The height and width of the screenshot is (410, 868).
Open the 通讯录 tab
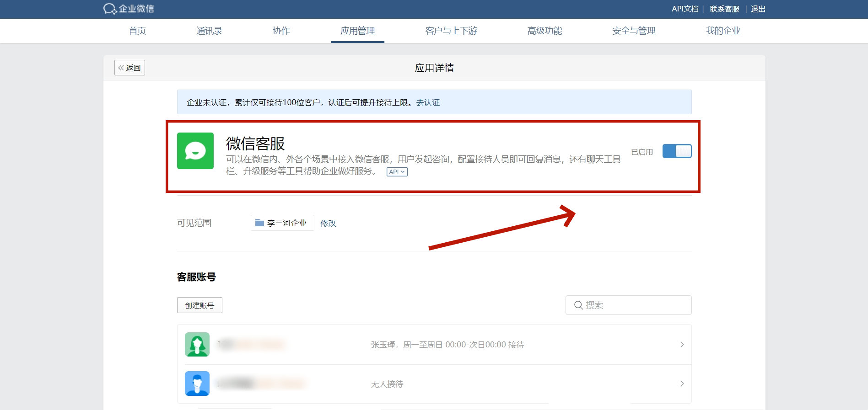tap(209, 31)
